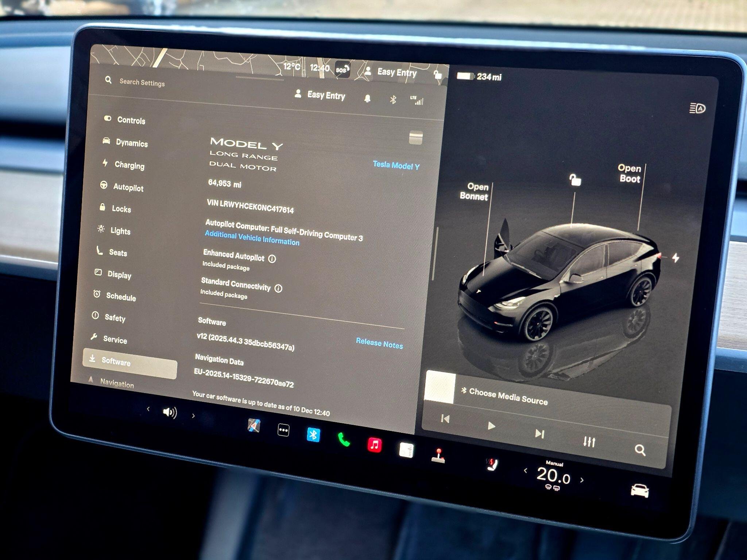Screen dimensions: 747x560
Task: Toggle auto high-beam headlight indicator
Action: (x=697, y=108)
